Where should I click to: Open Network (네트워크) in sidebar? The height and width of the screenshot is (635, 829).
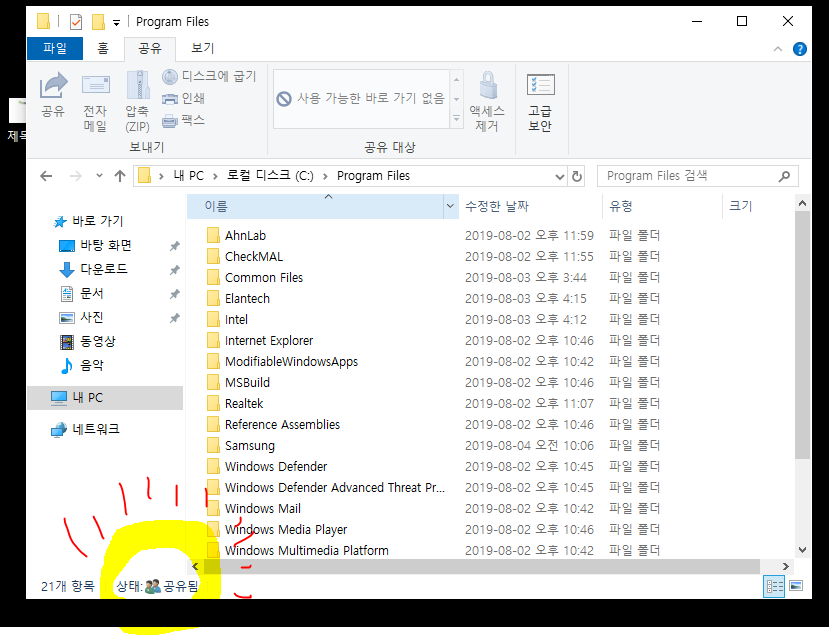point(86,429)
